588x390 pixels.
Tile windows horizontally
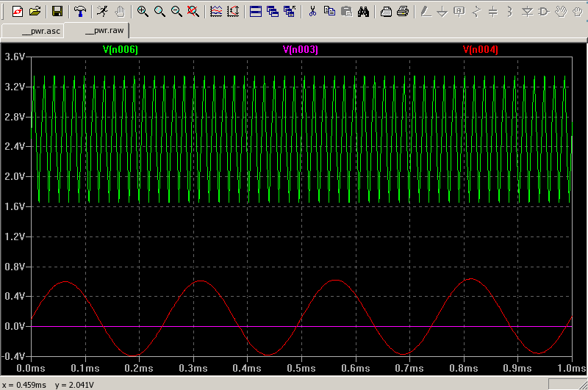(x=255, y=11)
